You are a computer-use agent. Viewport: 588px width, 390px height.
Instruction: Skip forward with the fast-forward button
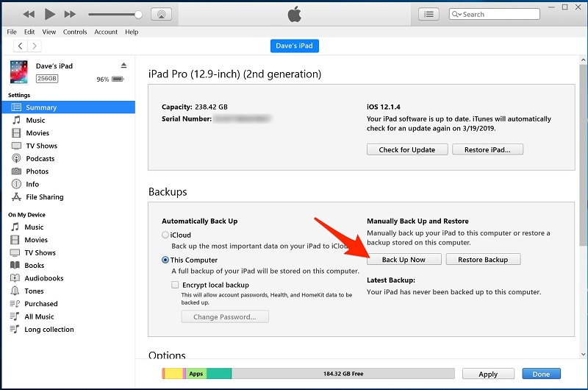[70, 14]
